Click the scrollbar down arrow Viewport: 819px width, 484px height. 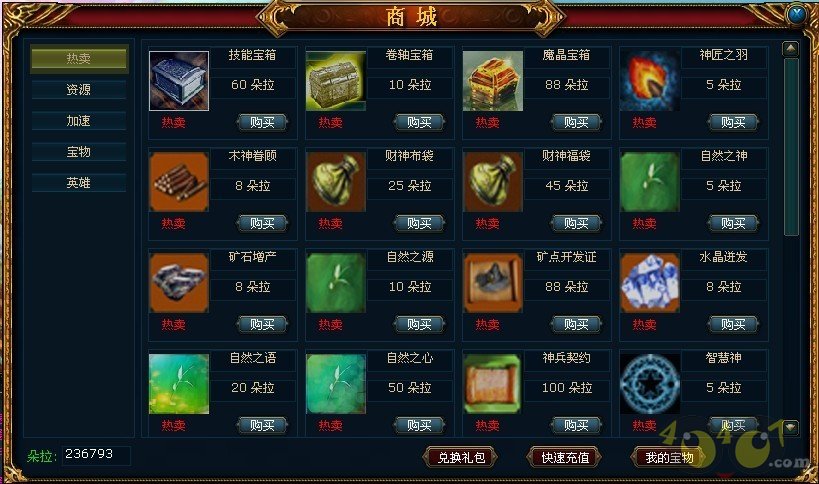pos(791,427)
